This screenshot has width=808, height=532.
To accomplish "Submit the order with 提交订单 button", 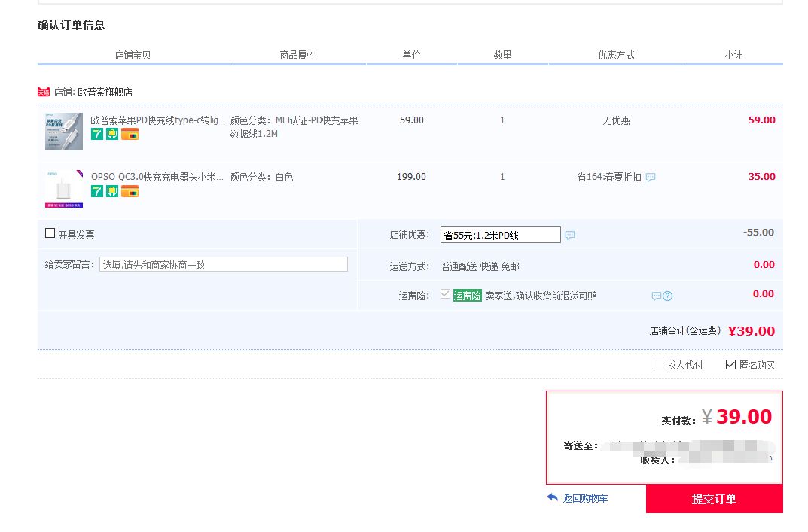I will (x=714, y=499).
